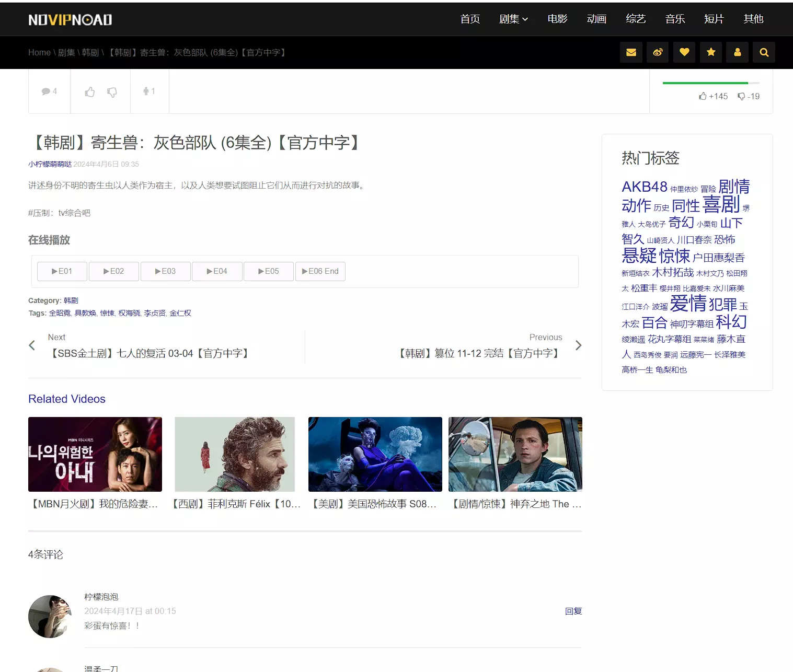Open the Weibo icon link
Screen dimensions: 793x672
click(658, 52)
